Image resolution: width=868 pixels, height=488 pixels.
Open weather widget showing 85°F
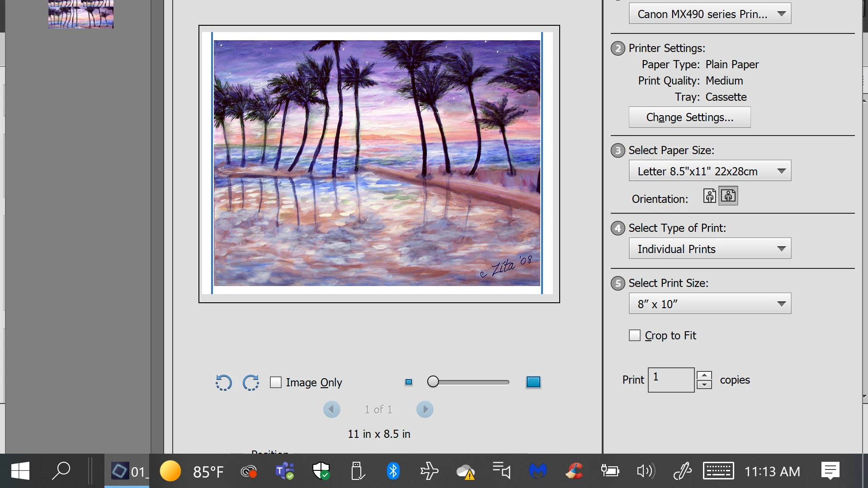pos(192,471)
